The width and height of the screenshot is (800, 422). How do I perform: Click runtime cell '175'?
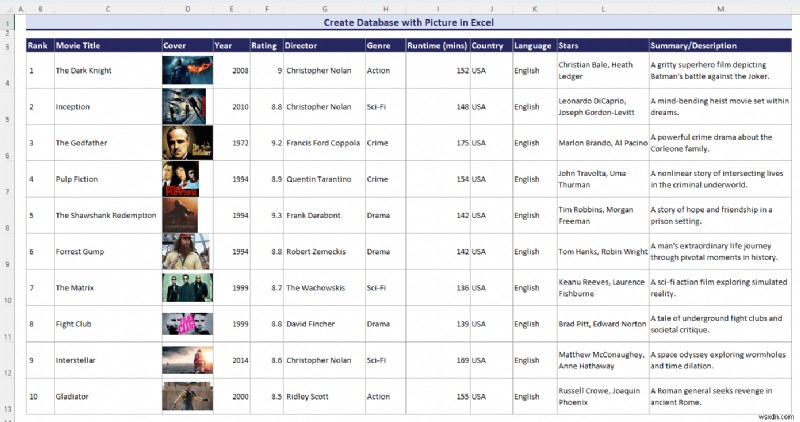tap(438, 143)
